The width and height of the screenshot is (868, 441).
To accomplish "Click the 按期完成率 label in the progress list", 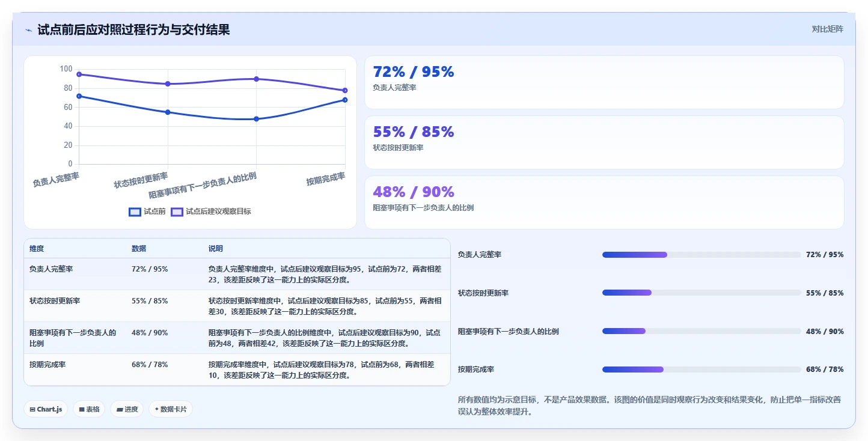I will click(476, 370).
